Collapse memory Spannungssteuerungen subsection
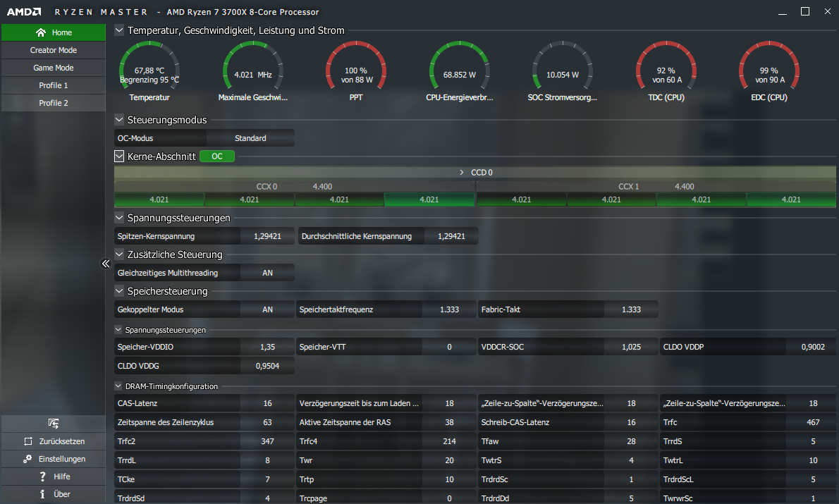This screenshot has width=839, height=504. (x=118, y=330)
